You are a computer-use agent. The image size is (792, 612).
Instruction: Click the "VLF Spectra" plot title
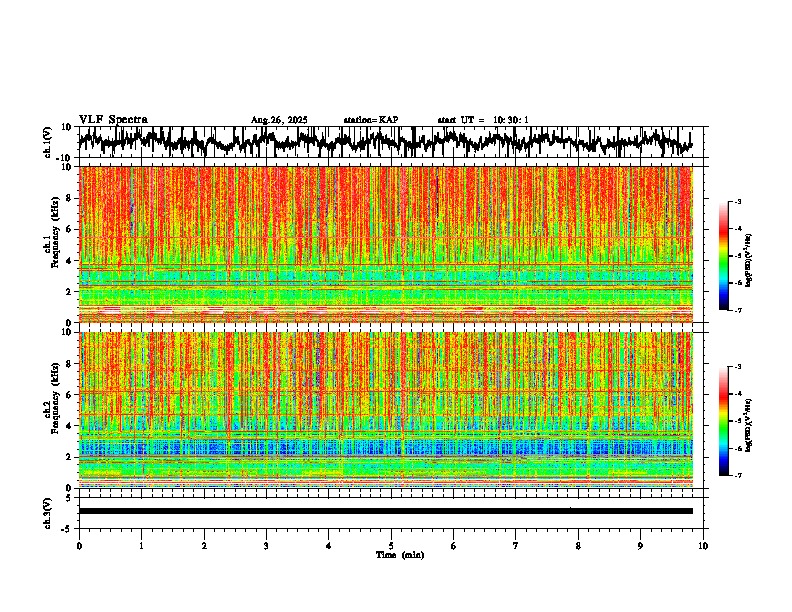click(x=113, y=120)
